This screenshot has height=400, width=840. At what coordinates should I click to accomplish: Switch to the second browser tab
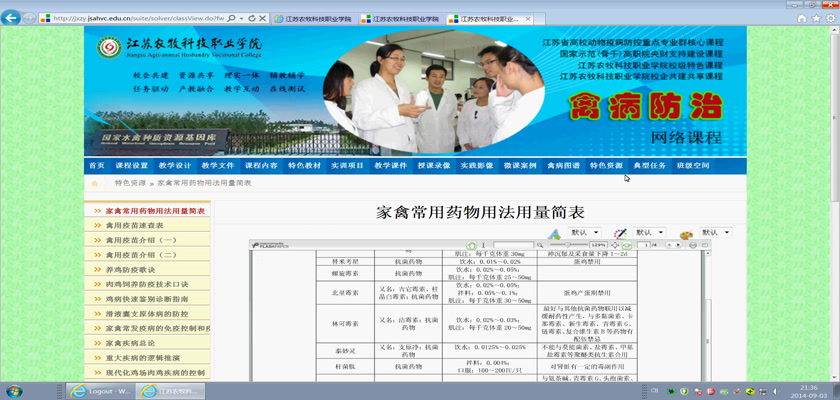point(401,19)
